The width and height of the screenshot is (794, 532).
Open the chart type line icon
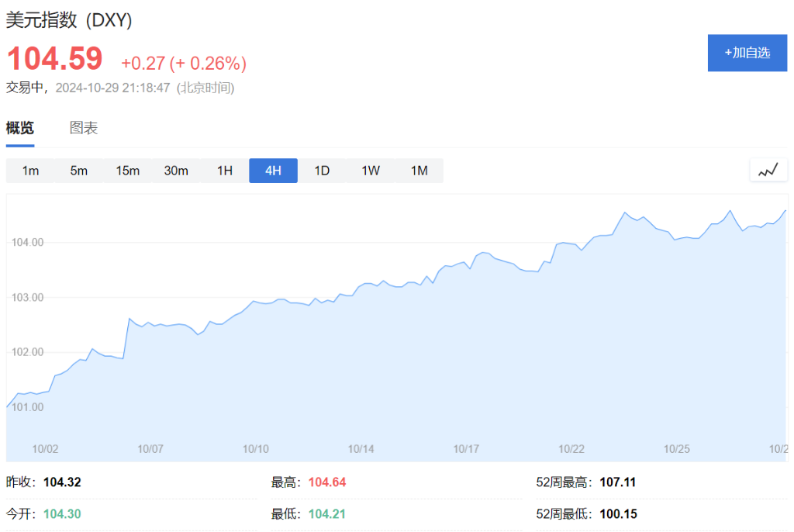pos(768,171)
